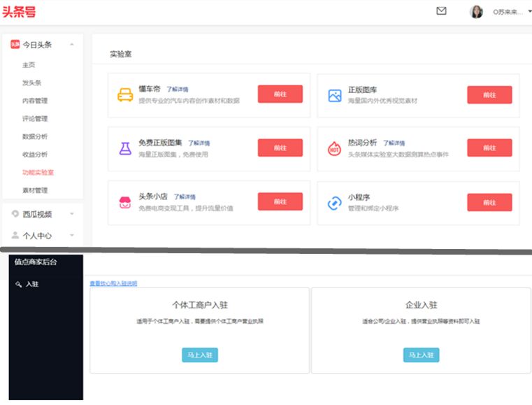Open the account name dropdown arrow
This screenshot has width=532, height=405.
tap(530, 12)
